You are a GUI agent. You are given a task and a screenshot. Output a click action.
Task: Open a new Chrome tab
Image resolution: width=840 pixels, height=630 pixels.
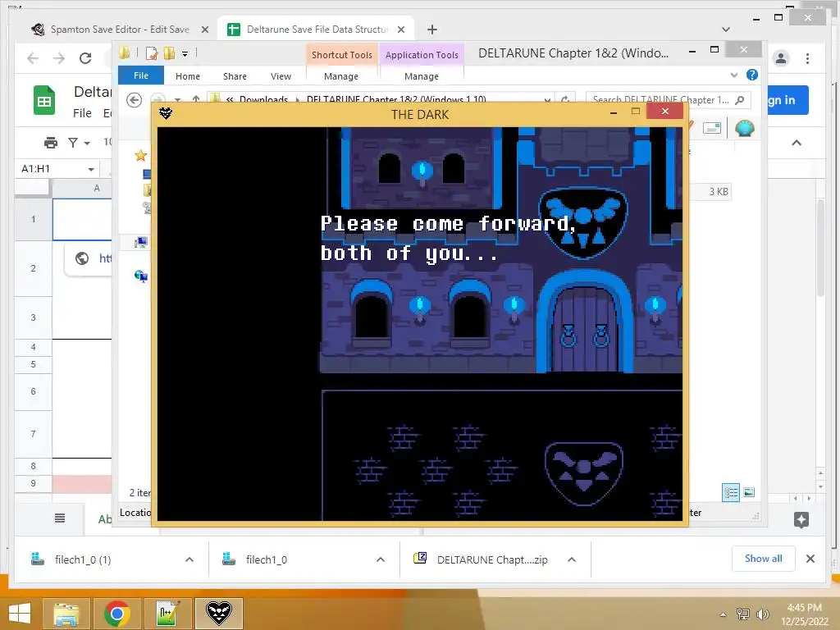point(432,30)
